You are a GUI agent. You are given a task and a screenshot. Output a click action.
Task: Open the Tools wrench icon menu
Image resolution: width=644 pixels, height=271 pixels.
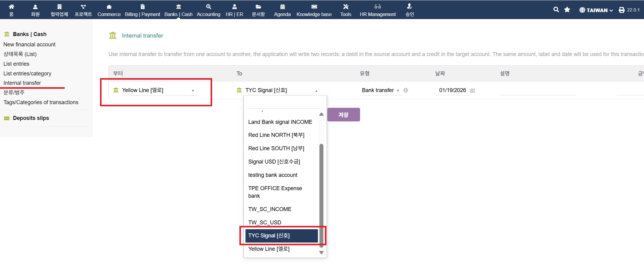(345, 7)
